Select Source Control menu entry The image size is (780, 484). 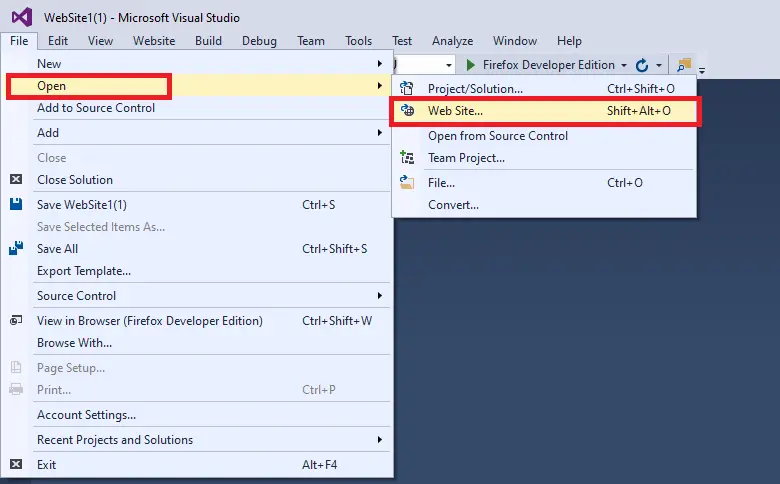click(x=197, y=295)
